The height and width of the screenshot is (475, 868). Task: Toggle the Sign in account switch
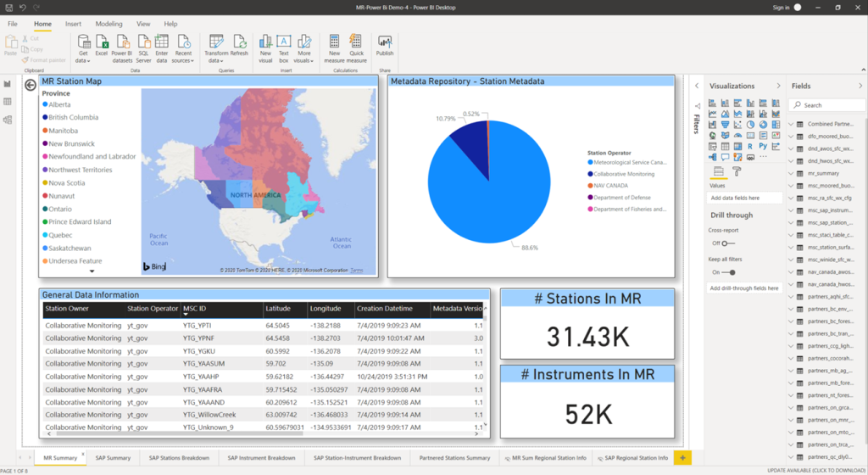pyautogui.click(x=797, y=7)
